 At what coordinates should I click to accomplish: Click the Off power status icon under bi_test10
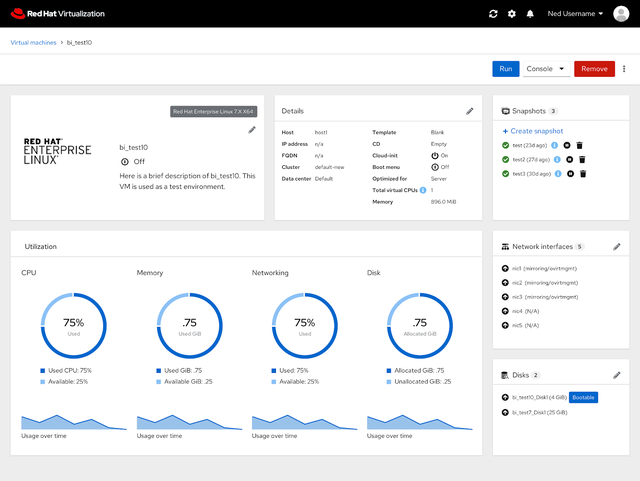click(124, 162)
